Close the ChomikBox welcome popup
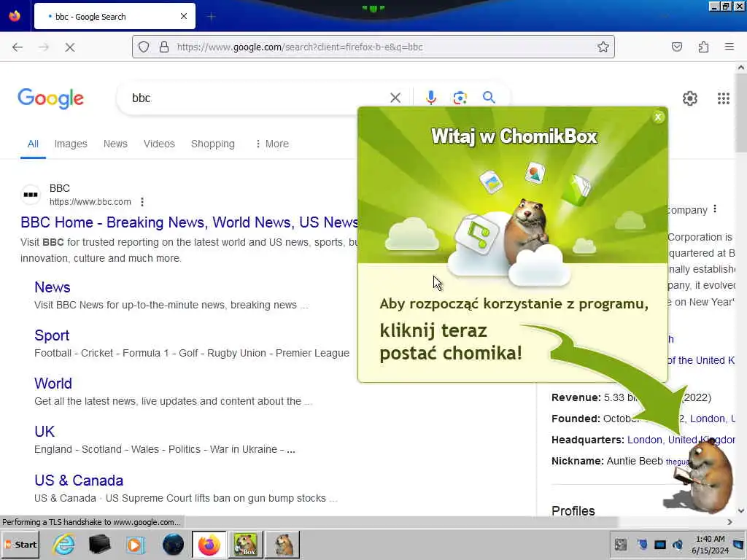The image size is (747, 560). 659,117
